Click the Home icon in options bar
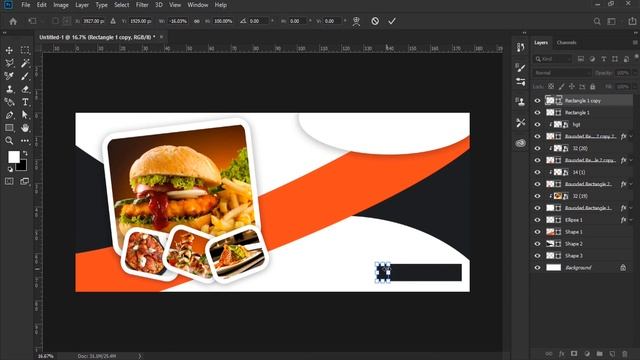The image size is (640, 360). tap(13, 21)
